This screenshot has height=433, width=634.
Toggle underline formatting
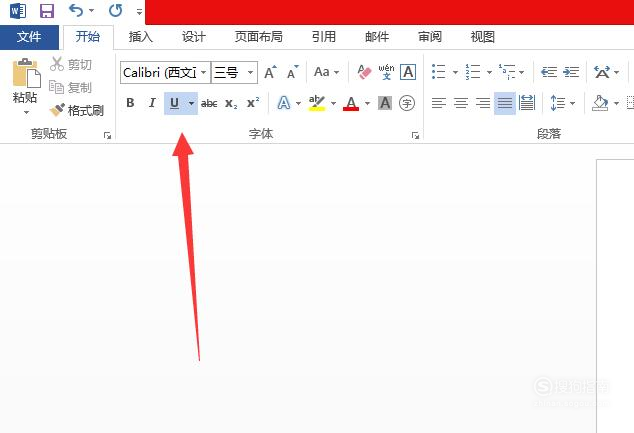coord(175,103)
